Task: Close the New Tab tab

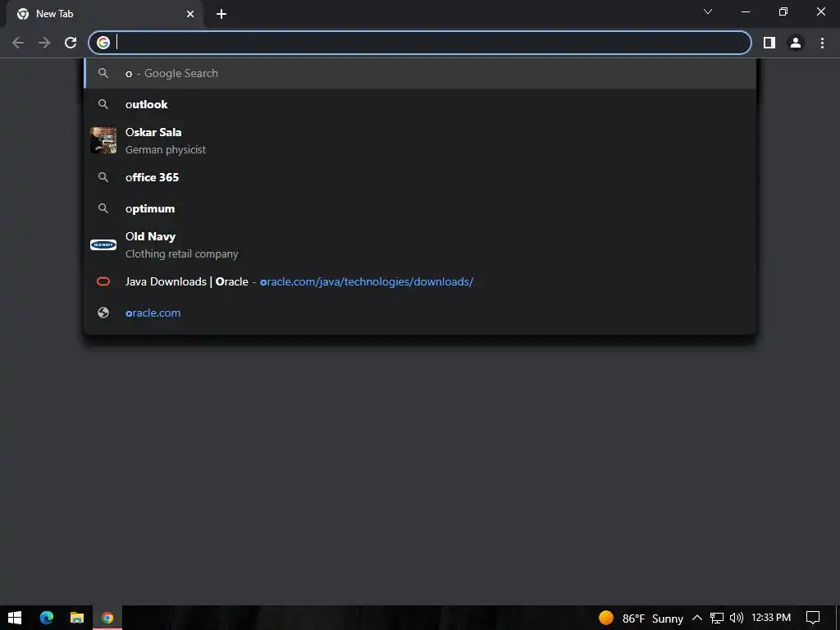Action: (190, 14)
